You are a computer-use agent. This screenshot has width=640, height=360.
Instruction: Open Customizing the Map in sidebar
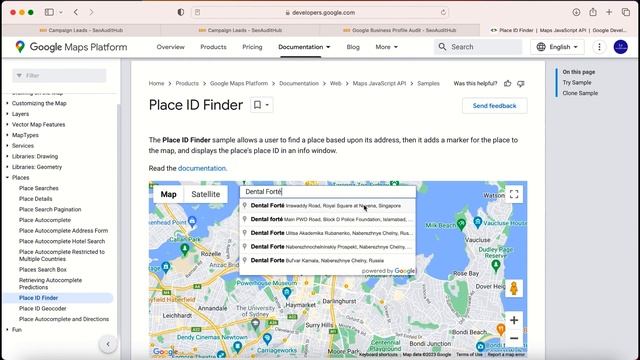pos(39,103)
